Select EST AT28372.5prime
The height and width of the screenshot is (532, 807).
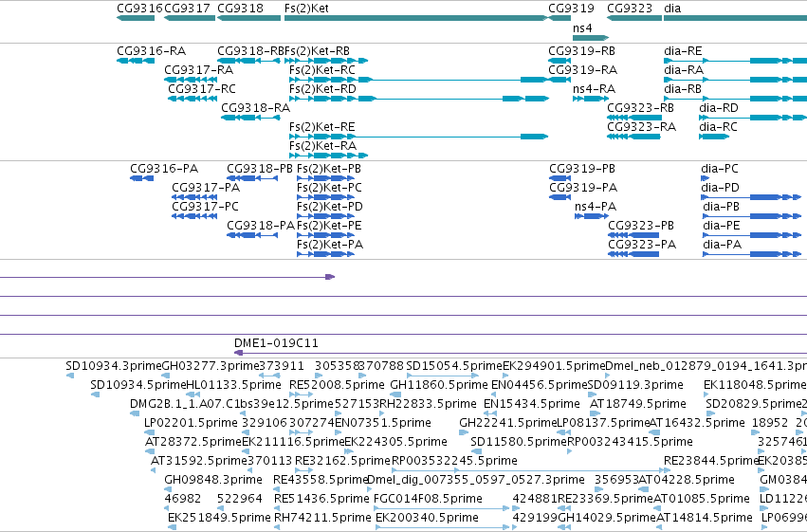pos(150,451)
